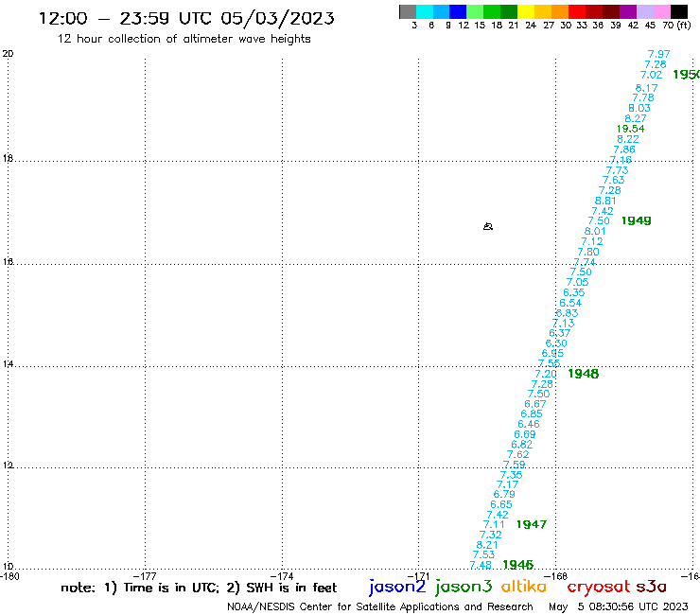Click the 7.73 wave height value
Viewport: 700px width, 615px height.
[617, 169]
